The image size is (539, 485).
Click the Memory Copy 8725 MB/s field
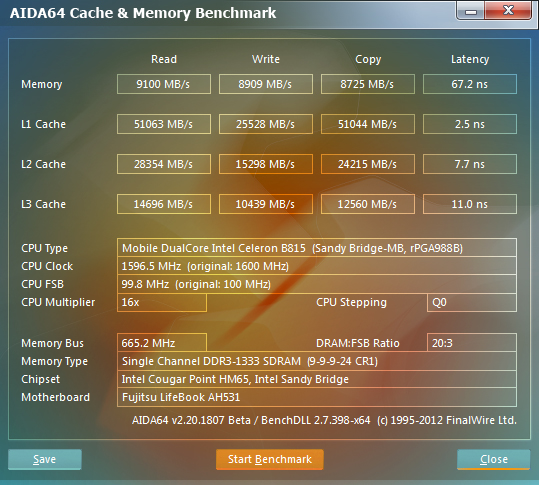click(x=367, y=84)
